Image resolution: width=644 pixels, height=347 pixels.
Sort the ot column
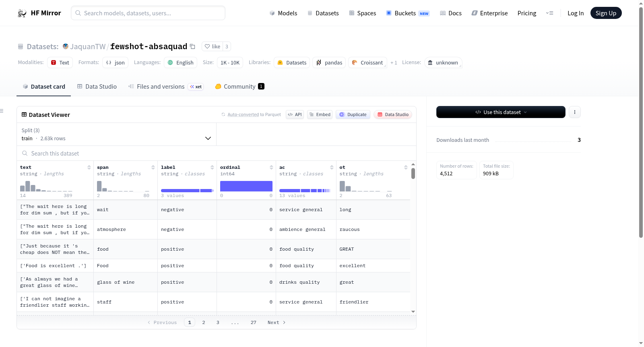point(406,167)
